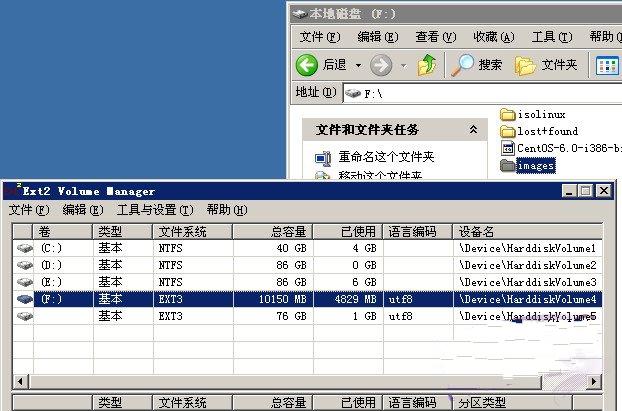Screen dimensions: 622x411
Task: Click the local disk F: title bar icon
Action: (300, 14)
